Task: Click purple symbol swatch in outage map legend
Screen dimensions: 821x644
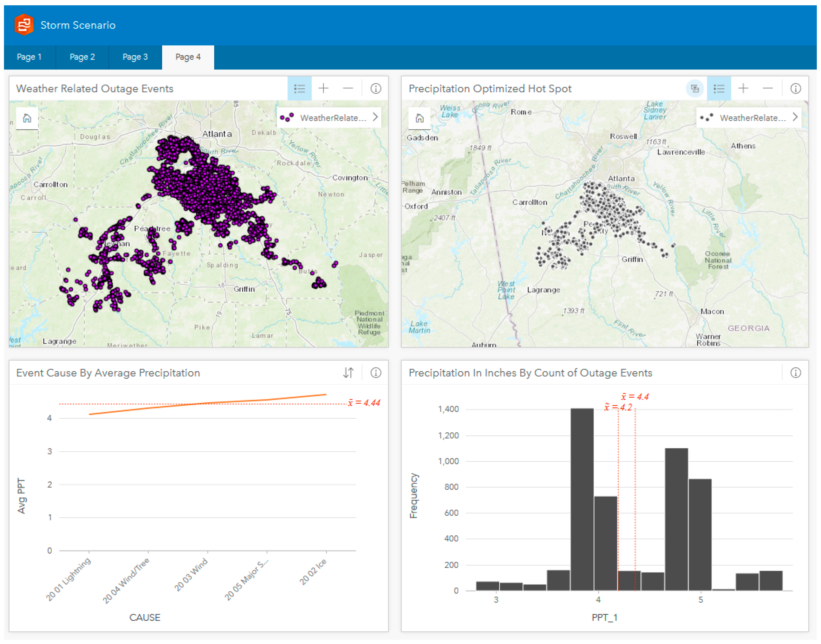Action: (287, 118)
